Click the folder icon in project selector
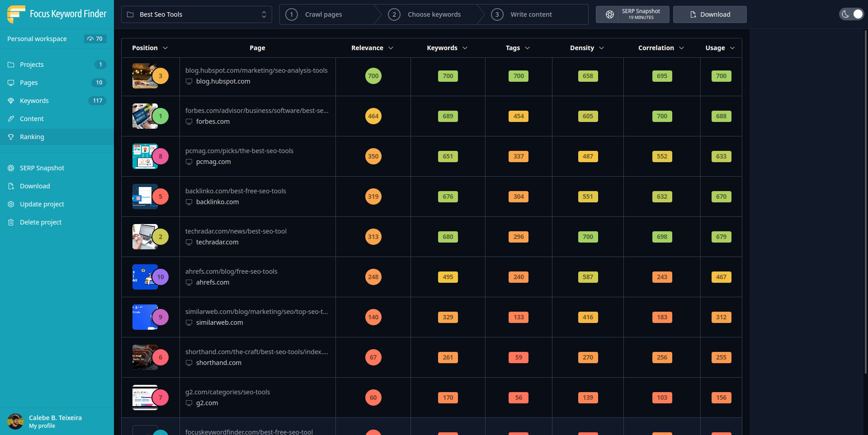Viewport: 868px width, 435px height. [130, 14]
